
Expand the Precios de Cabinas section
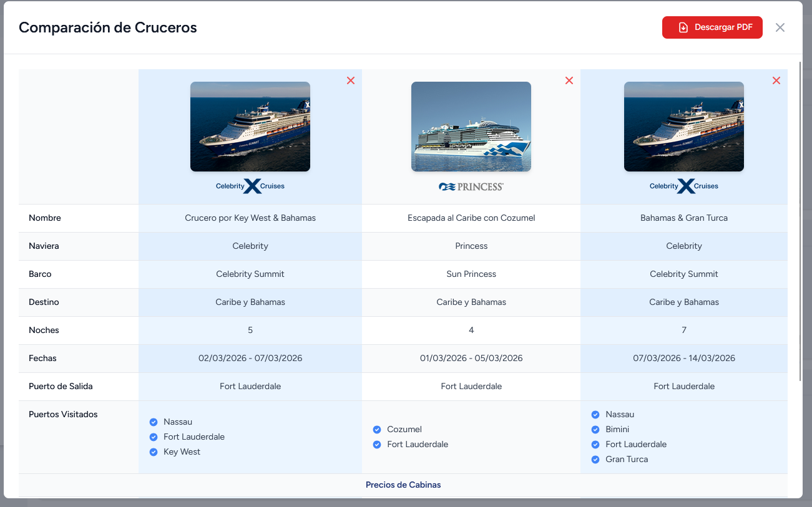(x=403, y=485)
